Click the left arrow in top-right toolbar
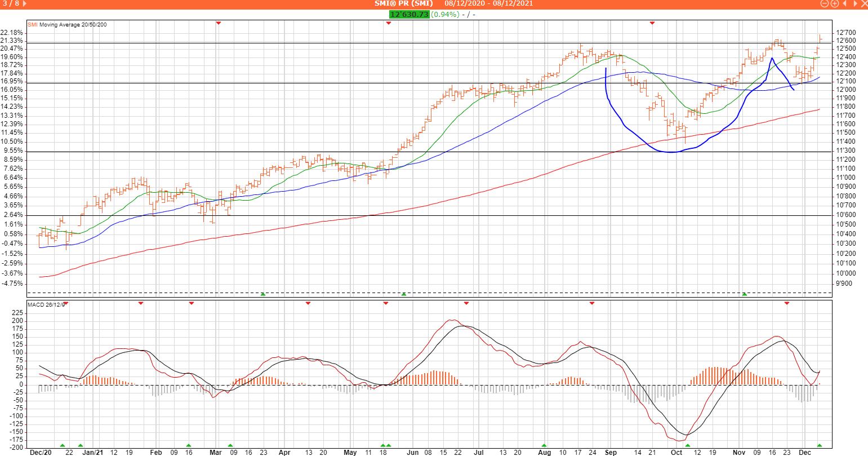 844,3
